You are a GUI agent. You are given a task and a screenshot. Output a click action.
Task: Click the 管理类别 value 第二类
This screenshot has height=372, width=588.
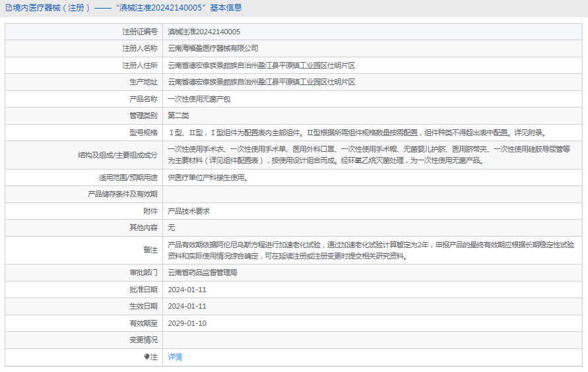click(x=178, y=115)
